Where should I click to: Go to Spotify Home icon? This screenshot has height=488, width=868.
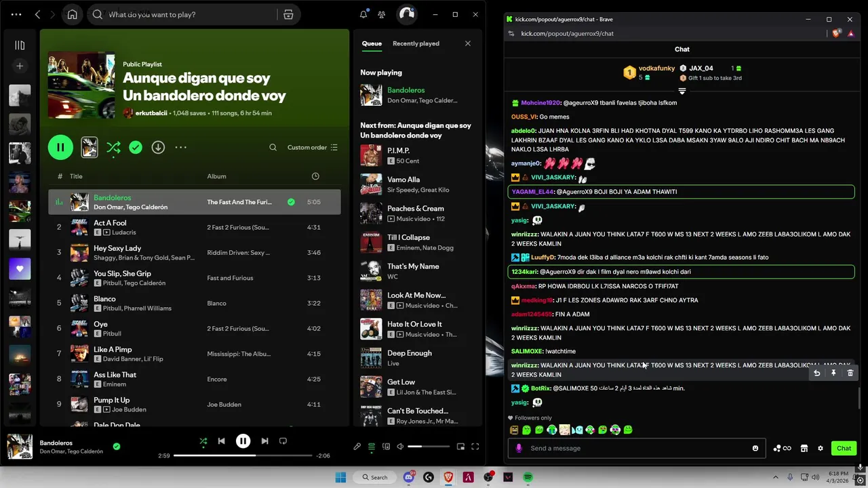coord(72,14)
